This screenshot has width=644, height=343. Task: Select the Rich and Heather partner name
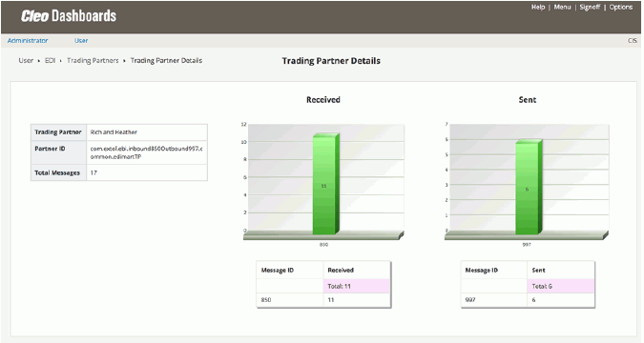click(x=114, y=132)
